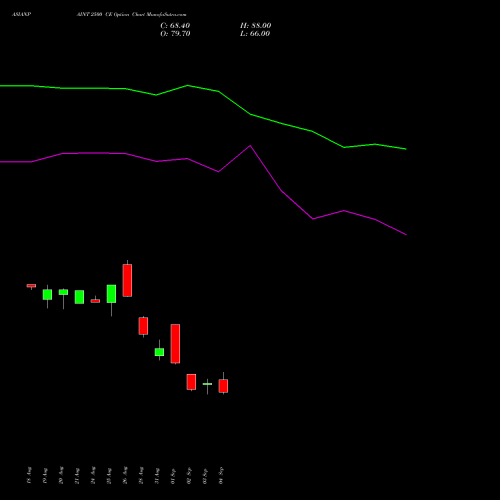Click the red candle for 28 Aug

click(143, 326)
